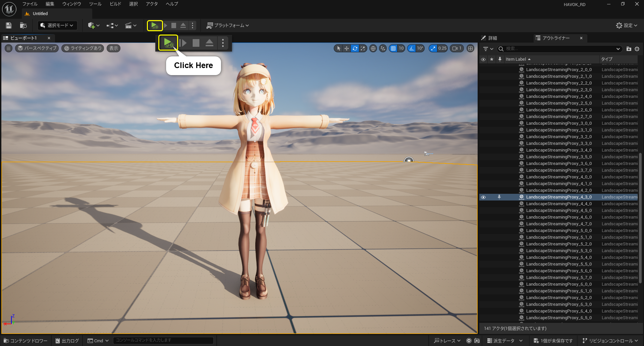
Task: Click the ライティングあり lighting mode button
Action: tap(83, 48)
